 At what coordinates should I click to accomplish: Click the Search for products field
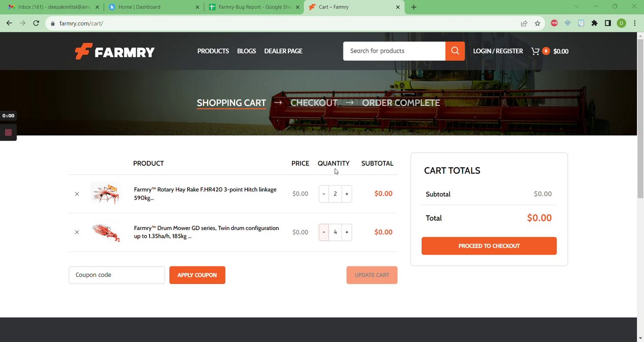(394, 51)
